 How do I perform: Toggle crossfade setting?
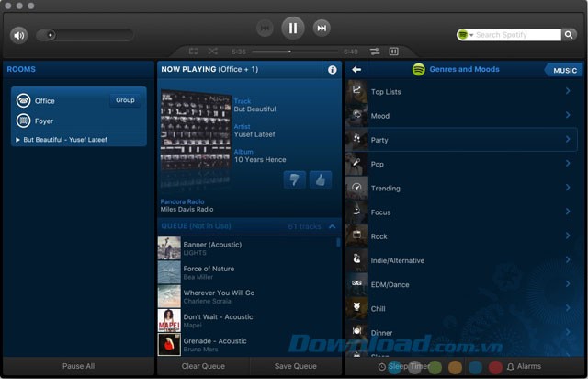[x=375, y=52]
